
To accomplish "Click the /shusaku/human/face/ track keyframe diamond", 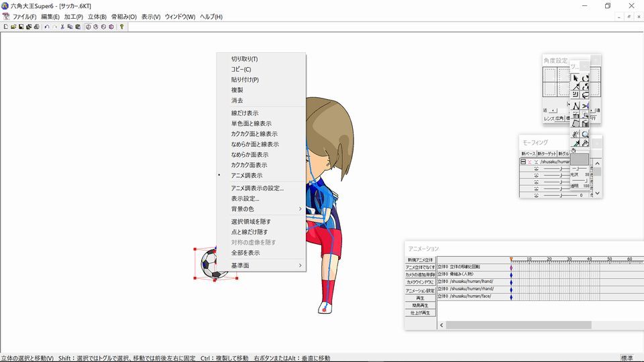I will (x=511, y=296).
